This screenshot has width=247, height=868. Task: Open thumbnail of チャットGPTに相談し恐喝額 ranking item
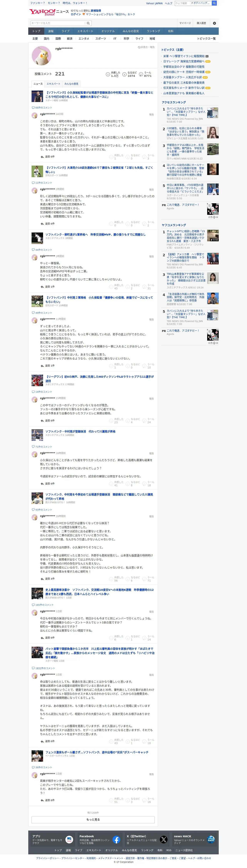coord(213,236)
